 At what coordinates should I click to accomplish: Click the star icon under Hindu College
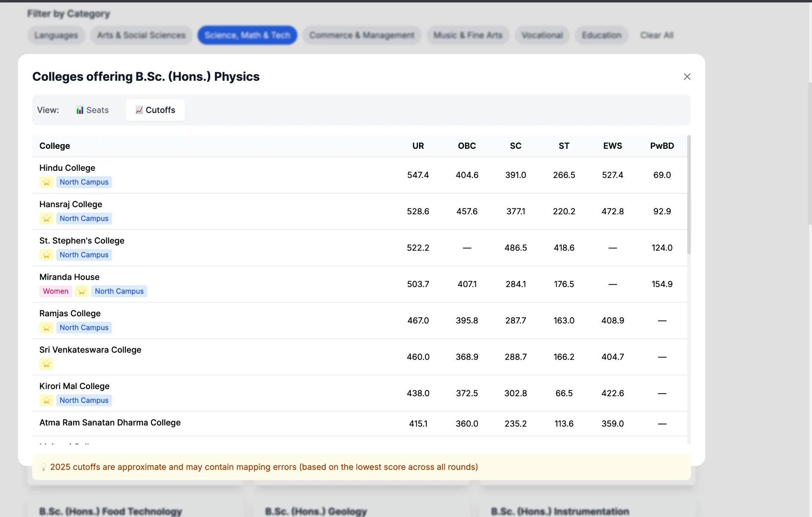click(x=47, y=182)
